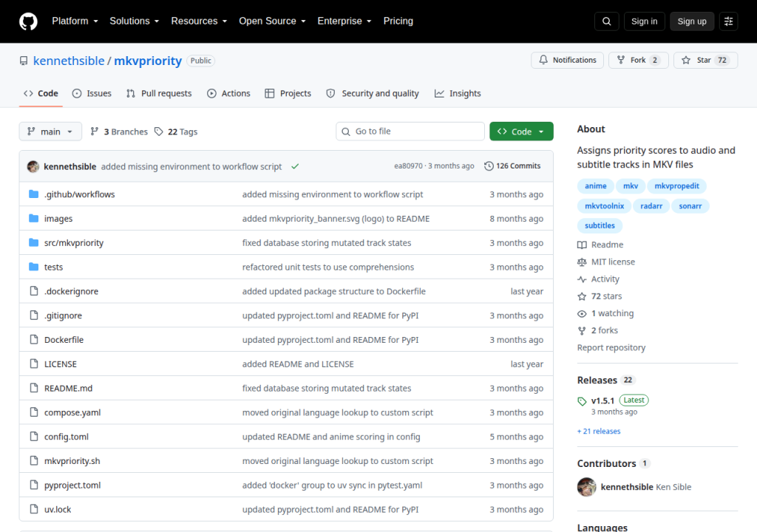Open Activity link with pulse icon
757x532 pixels.
click(x=598, y=279)
